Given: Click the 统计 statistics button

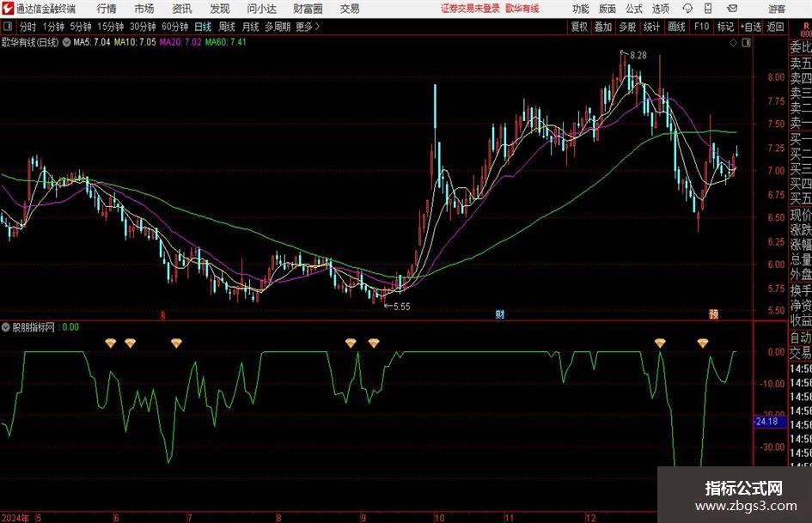Looking at the screenshot, I should point(651,27).
